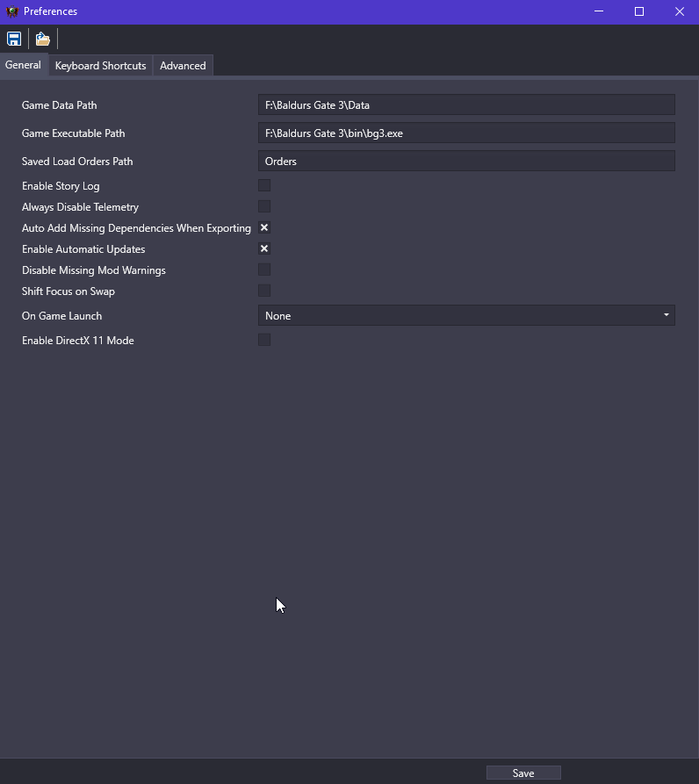The width and height of the screenshot is (699, 784).
Task: Check Always Disable Telemetry
Action: tap(264, 205)
